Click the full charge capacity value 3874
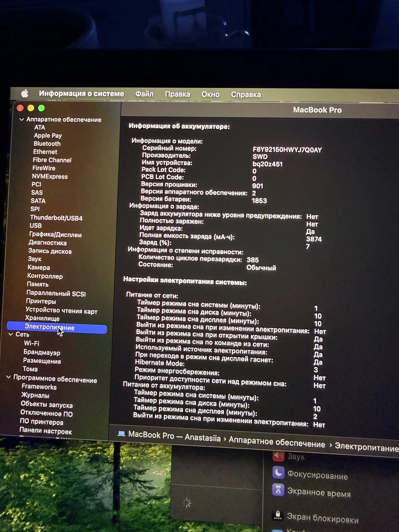This screenshot has height=532, width=399. click(314, 239)
